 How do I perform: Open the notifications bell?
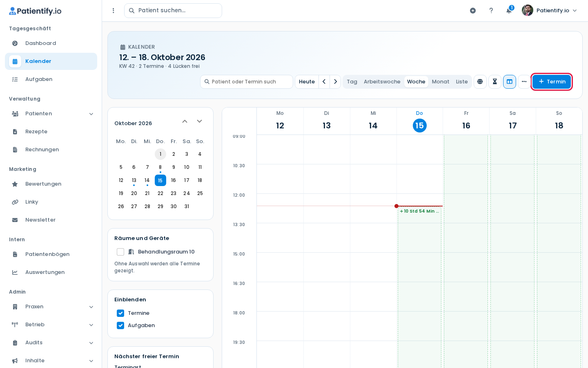click(509, 11)
